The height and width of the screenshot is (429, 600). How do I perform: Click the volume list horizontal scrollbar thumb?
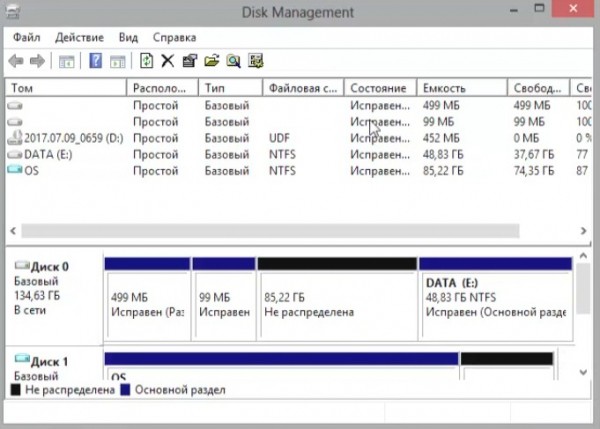(270, 231)
